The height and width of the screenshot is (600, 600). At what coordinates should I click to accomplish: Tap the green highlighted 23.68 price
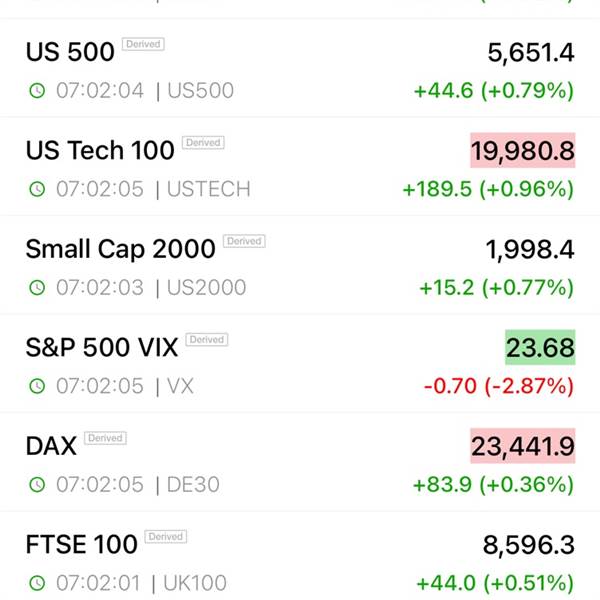tap(540, 347)
